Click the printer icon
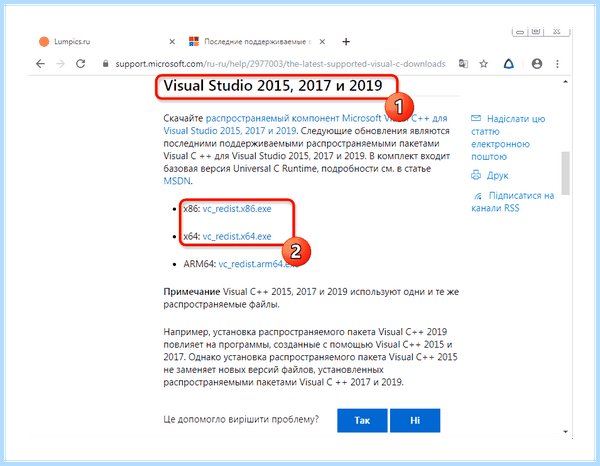 click(476, 175)
